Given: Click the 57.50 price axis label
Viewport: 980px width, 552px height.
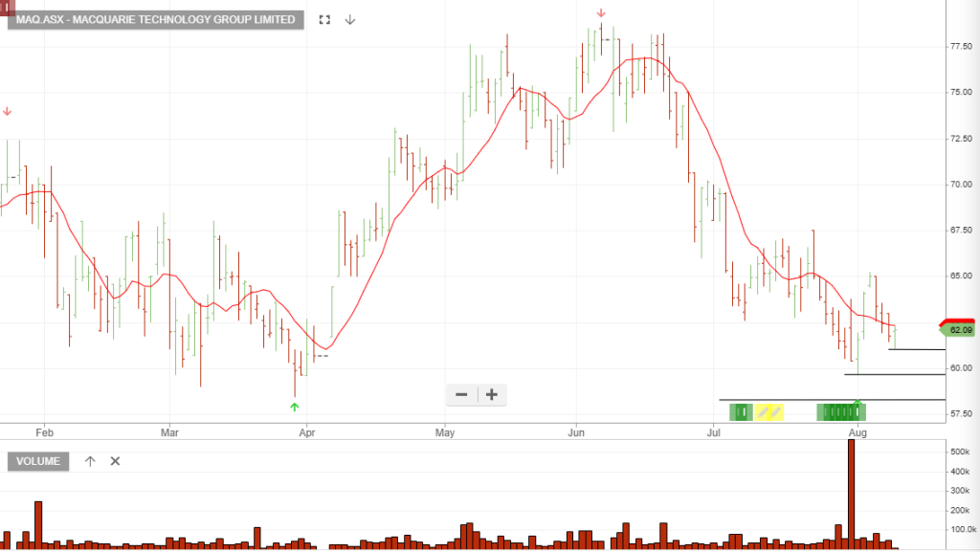Looking at the screenshot, I should (x=961, y=413).
